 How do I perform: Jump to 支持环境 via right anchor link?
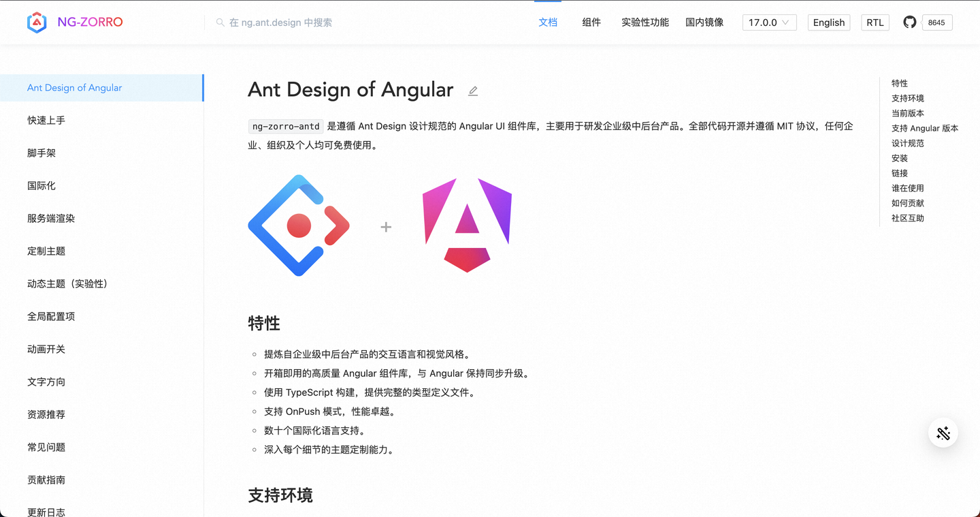point(909,98)
